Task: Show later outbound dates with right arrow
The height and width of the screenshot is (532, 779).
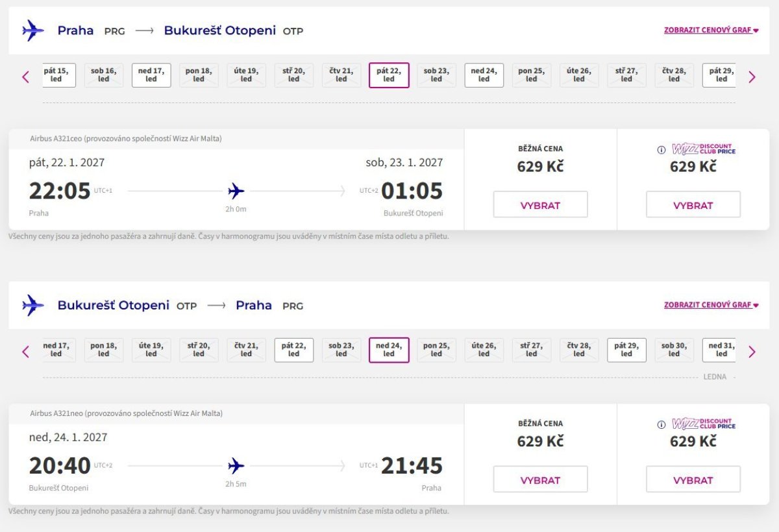Action: pos(752,77)
